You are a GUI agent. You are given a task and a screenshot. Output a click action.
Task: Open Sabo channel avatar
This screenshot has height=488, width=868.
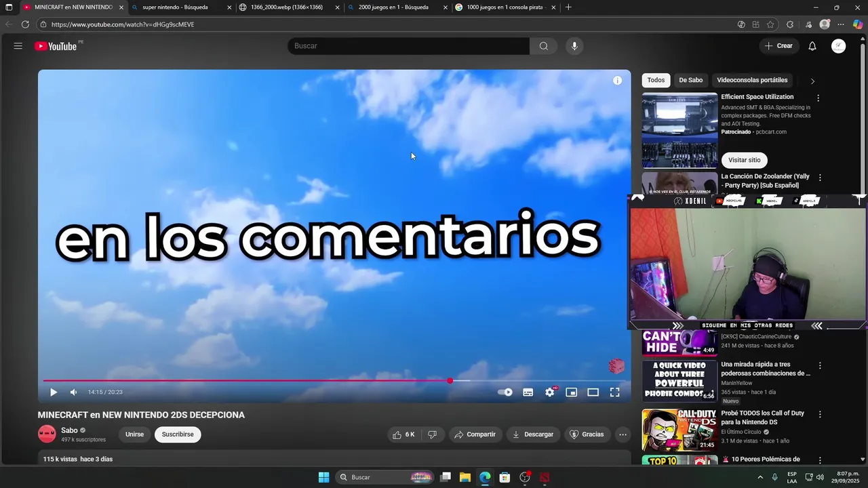pos(47,434)
